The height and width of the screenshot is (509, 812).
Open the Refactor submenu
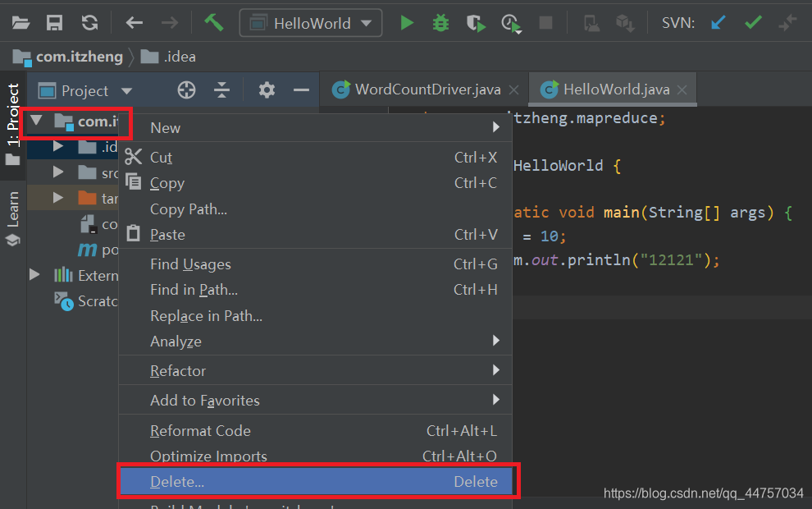coord(316,370)
